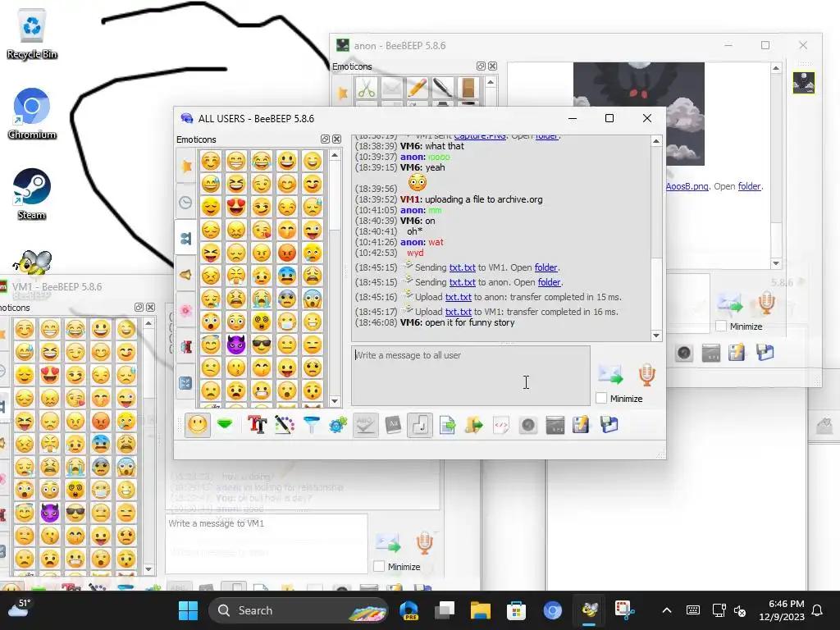
Task: Click the send message arrow in ALL USERS window
Action: pos(610,374)
